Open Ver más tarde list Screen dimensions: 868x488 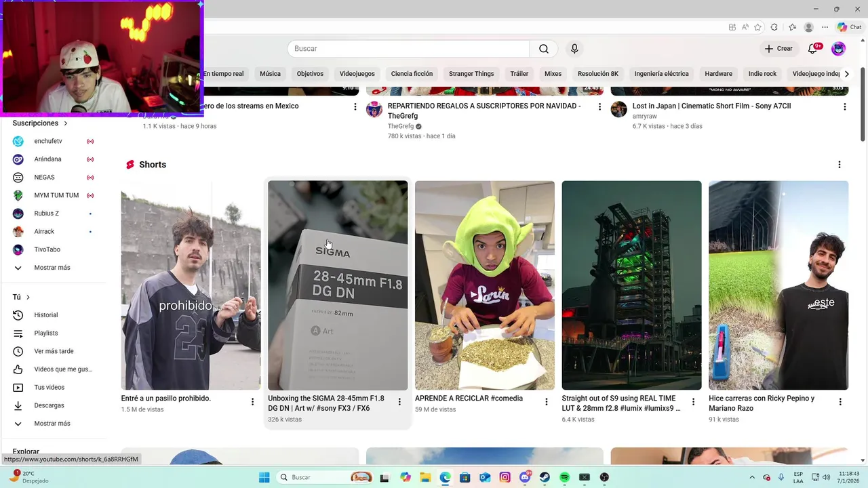(x=53, y=351)
